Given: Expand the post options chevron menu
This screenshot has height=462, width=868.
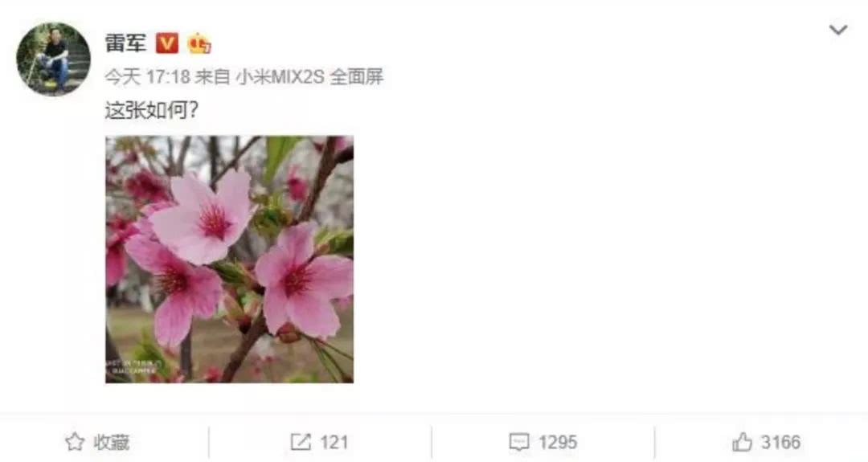Looking at the screenshot, I should point(838,29).
